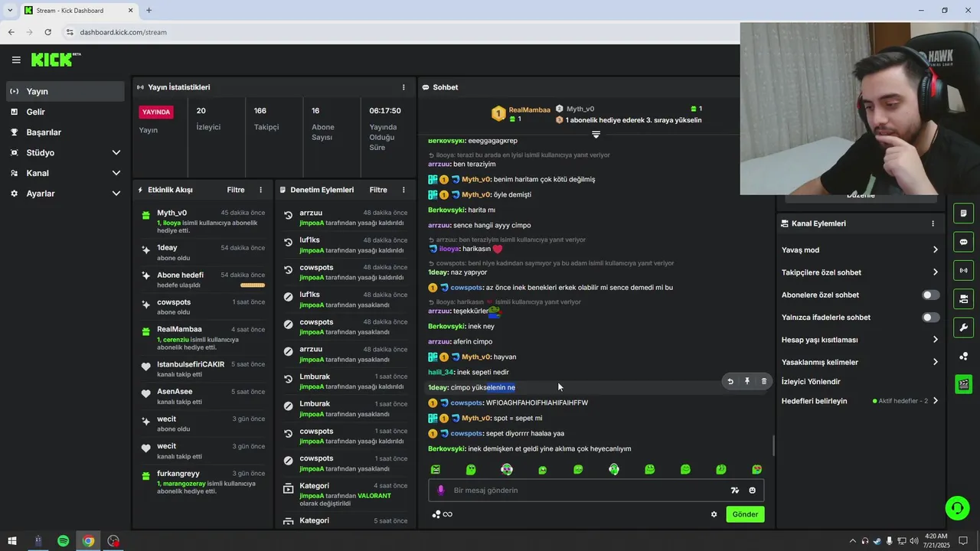Click username cowspots in the WFIOAGHFAHOIF chat message
This screenshot has width=980, height=551.
[466, 403]
